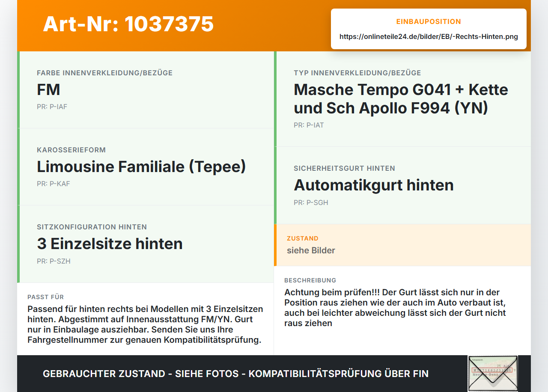Open the Rechts-Hinten.png image URL
This screenshot has width=548, height=392.
coord(429,37)
